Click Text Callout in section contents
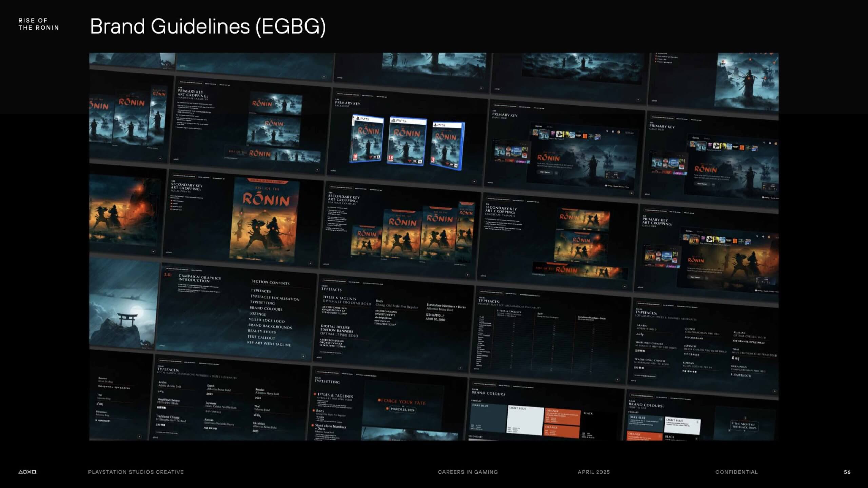 (261, 337)
